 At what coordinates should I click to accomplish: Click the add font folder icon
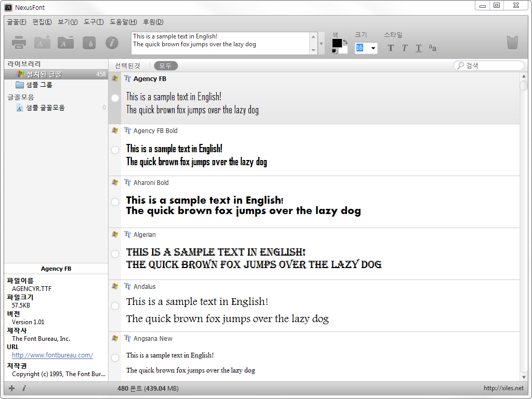[x=42, y=43]
